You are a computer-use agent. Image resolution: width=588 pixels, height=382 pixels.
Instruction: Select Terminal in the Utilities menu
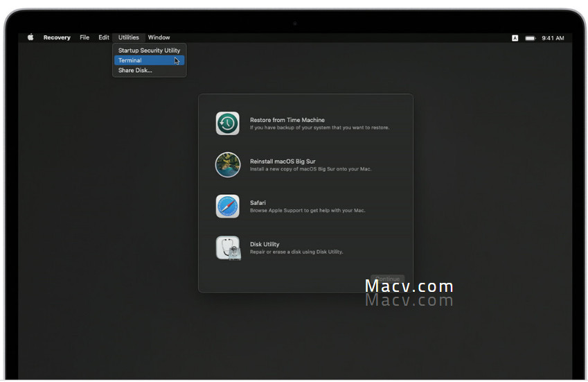(149, 60)
